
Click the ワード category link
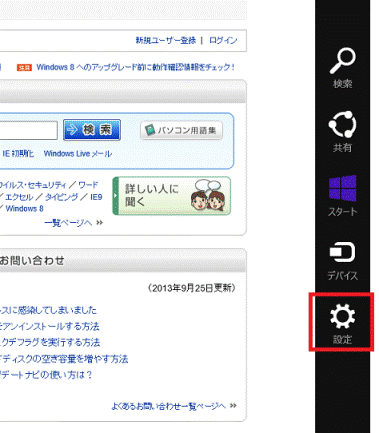(88, 185)
